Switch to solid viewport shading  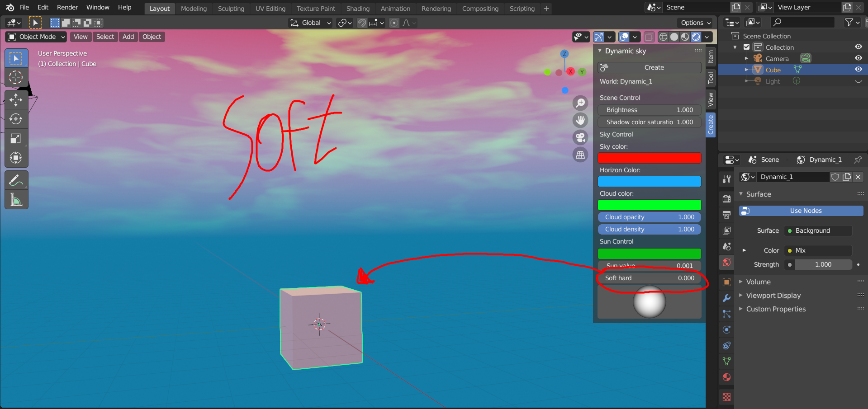pos(674,37)
